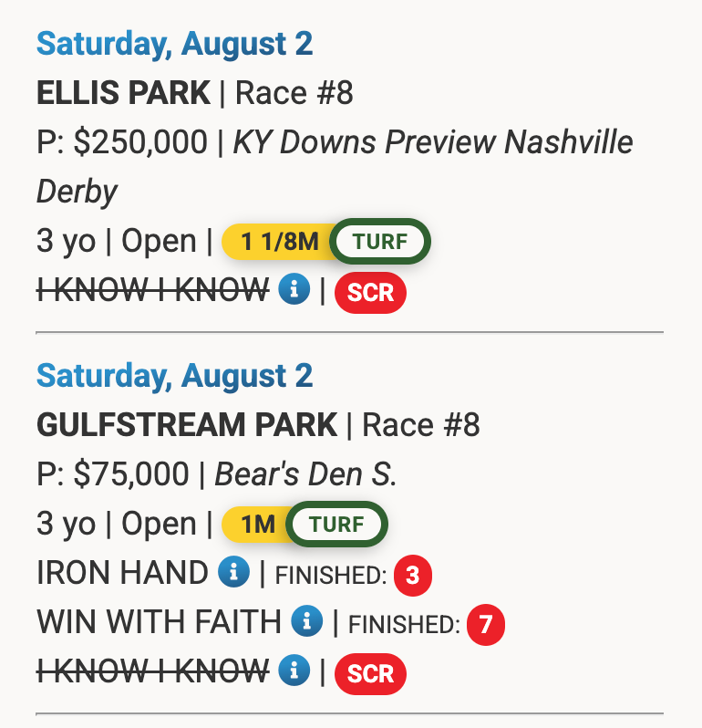
Task: Click the 1M distance badge
Action: (257, 525)
